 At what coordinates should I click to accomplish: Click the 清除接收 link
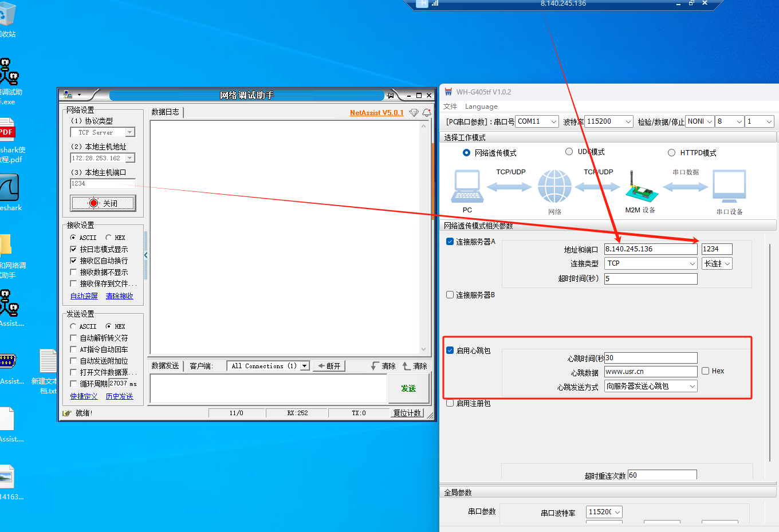coord(119,296)
